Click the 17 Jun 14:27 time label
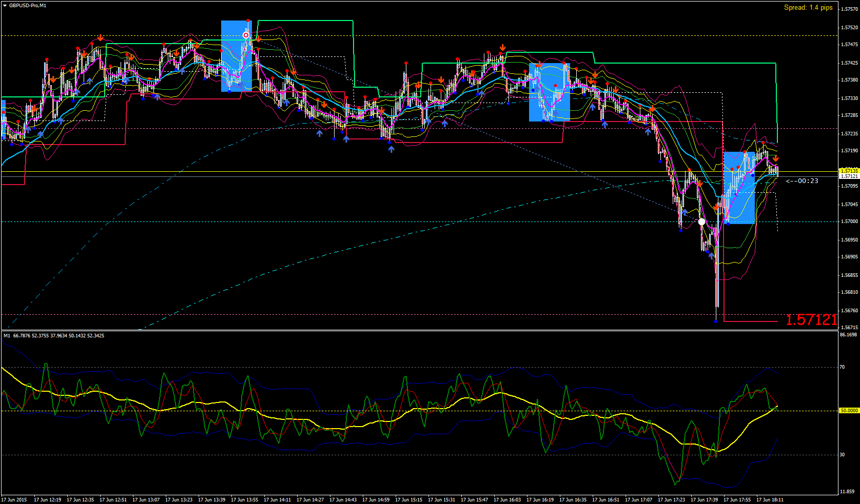This screenshot has height=504, width=860. click(x=310, y=499)
